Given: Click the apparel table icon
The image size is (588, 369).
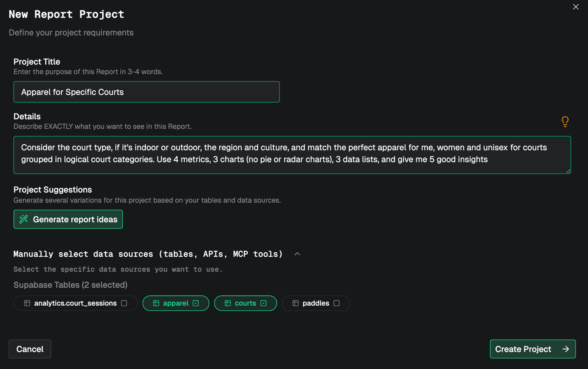Looking at the screenshot, I should click(x=156, y=303).
